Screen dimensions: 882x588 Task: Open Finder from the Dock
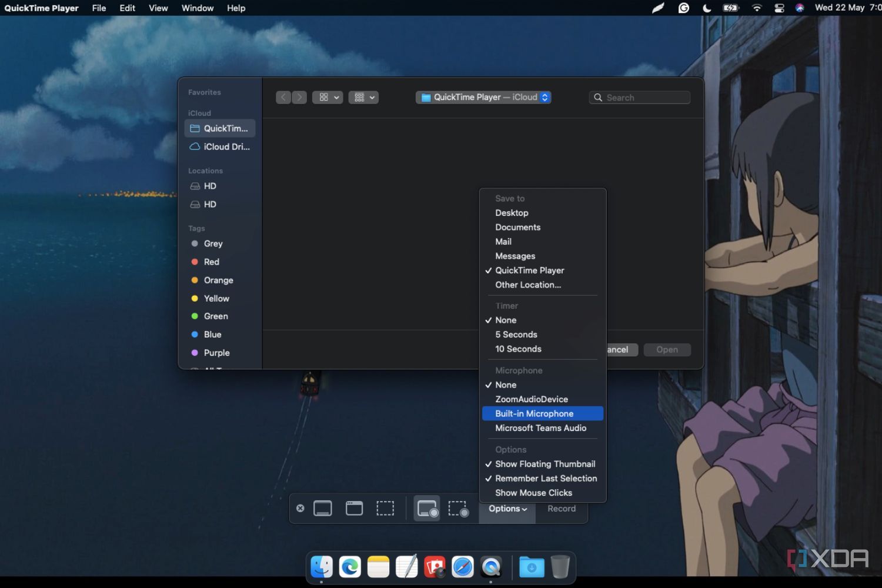322,567
